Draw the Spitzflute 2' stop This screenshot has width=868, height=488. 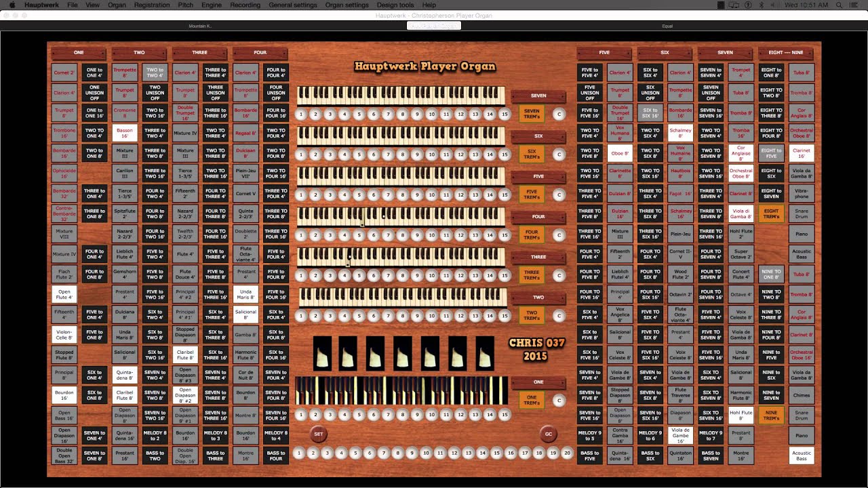click(125, 213)
